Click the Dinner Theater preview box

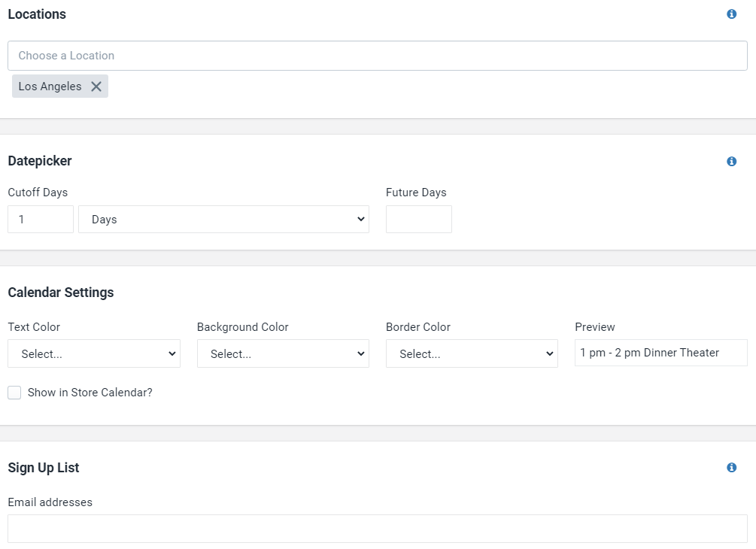coord(661,353)
